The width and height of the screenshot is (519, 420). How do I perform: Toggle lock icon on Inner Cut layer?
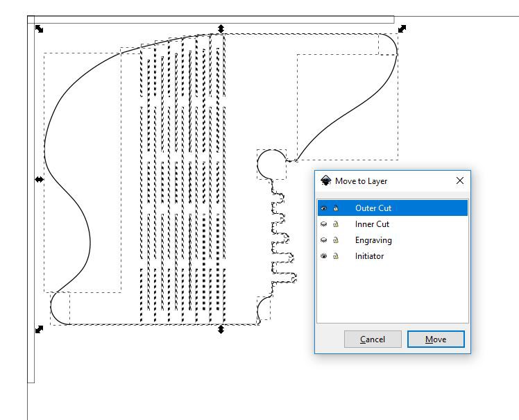coord(336,224)
